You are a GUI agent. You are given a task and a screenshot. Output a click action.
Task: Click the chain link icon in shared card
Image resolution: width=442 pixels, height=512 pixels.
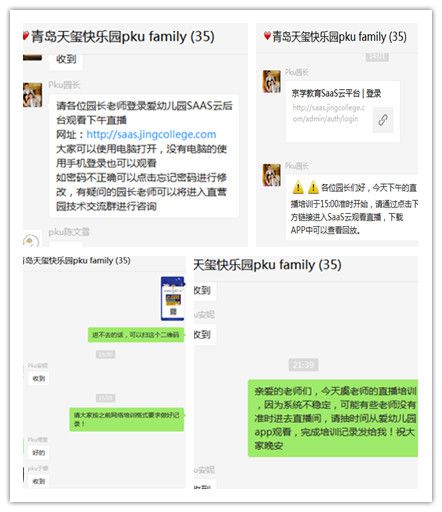tap(383, 120)
